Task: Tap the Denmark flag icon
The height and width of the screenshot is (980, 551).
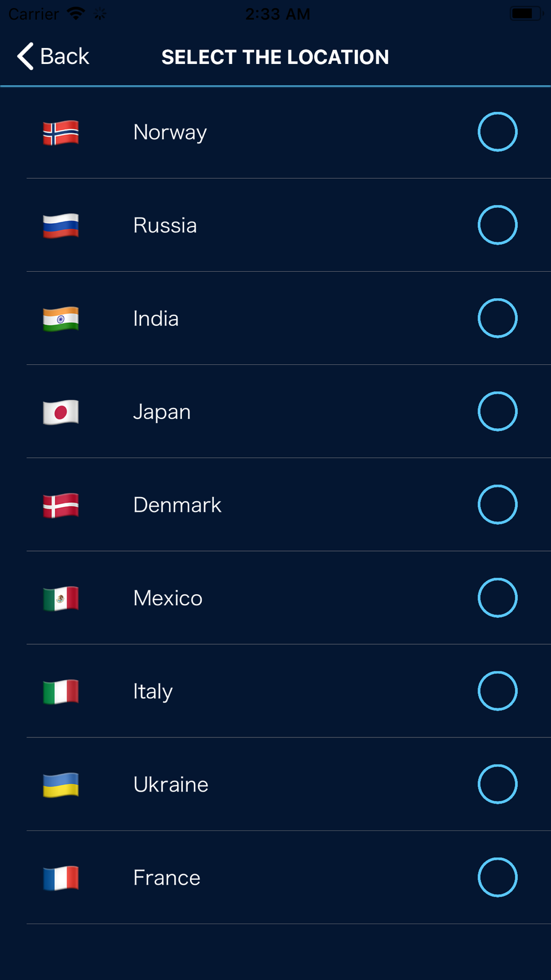Action: point(61,505)
